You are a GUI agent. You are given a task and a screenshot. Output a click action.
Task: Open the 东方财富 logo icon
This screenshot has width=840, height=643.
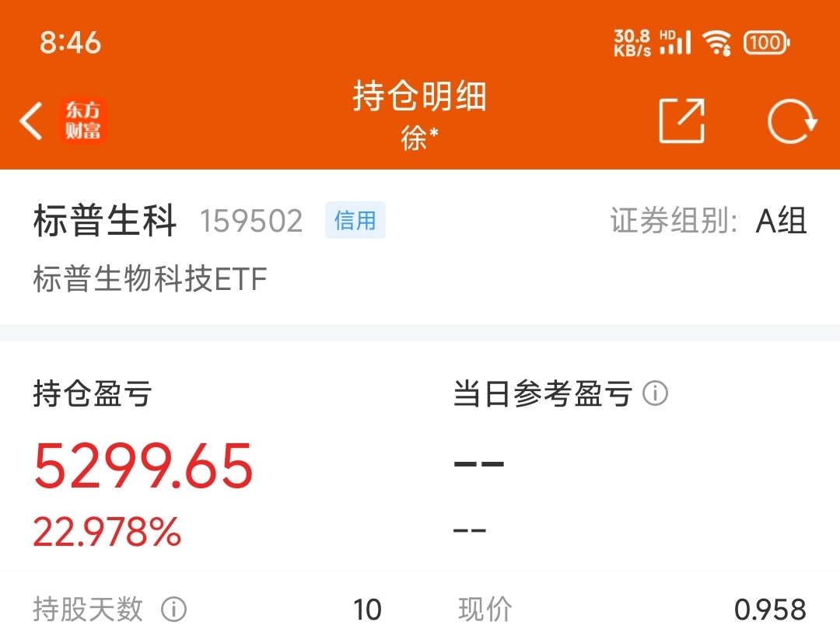tap(83, 121)
